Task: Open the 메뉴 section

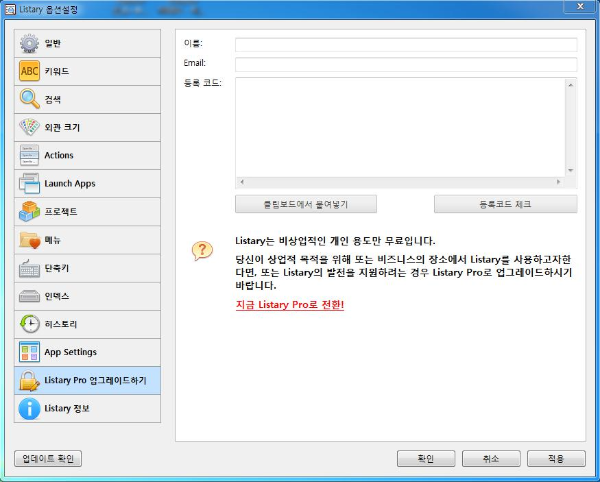Action: coord(87,240)
